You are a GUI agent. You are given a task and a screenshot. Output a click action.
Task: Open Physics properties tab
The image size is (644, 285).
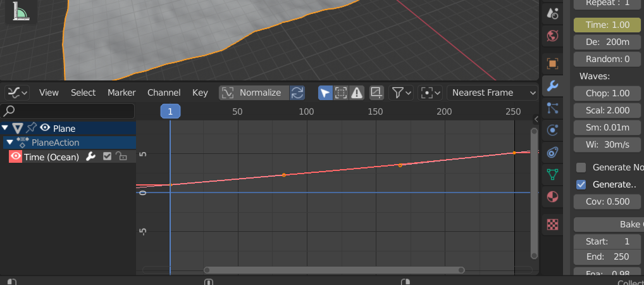tap(553, 130)
